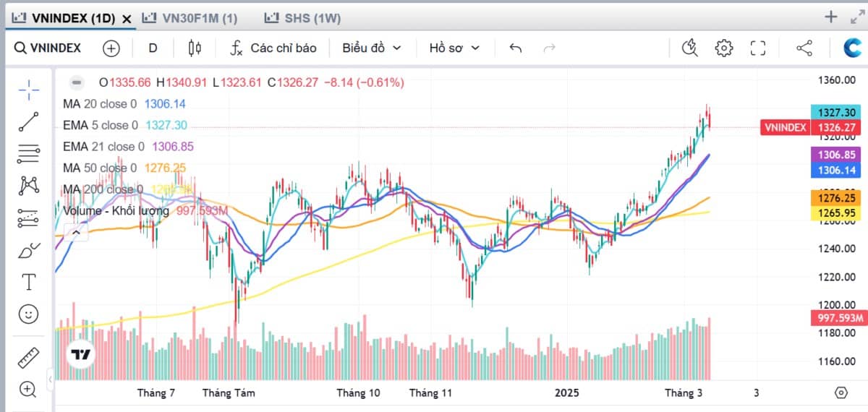Open the forecasting and measurement tool
This screenshot has width=868, height=412.
pos(29,218)
